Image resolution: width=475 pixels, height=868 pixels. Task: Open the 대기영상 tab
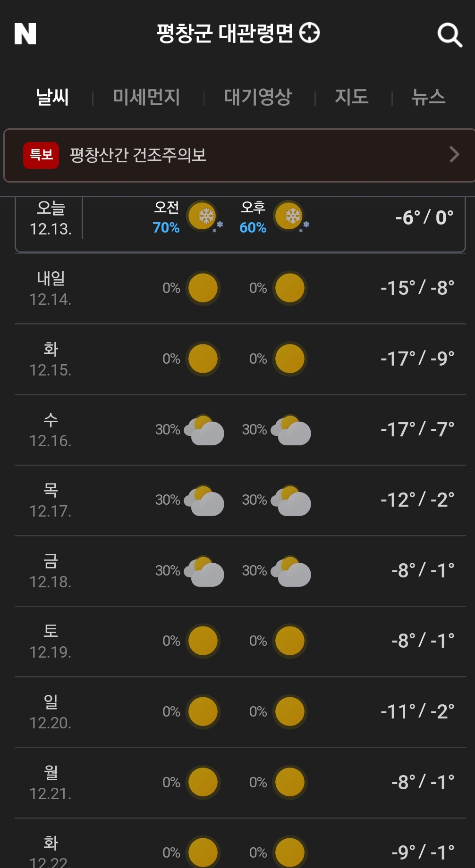click(258, 97)
